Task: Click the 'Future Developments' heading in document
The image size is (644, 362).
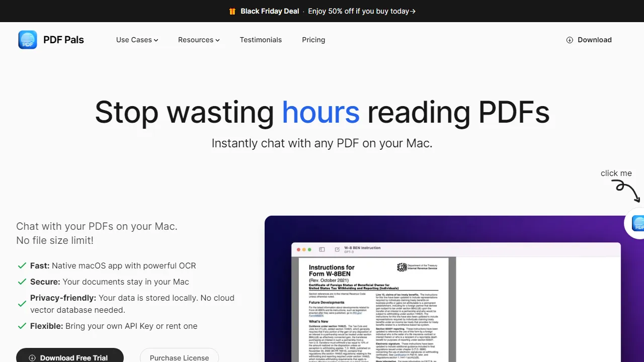Action: 326,303
